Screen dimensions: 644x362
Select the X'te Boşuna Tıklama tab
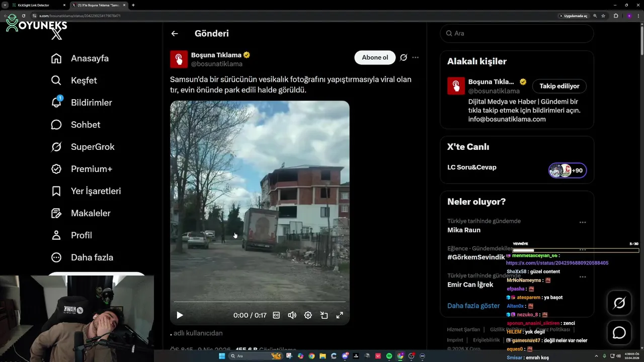click(x=98, y=5)
